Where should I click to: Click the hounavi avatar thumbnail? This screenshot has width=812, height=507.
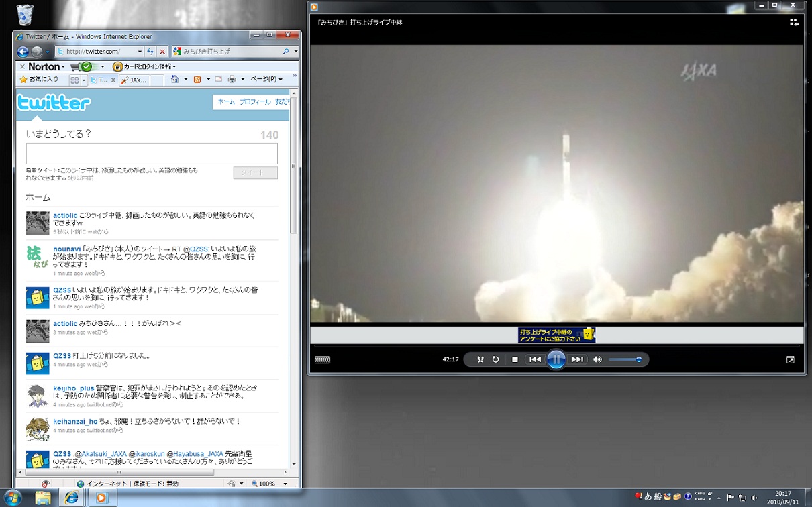coord(38,256)
